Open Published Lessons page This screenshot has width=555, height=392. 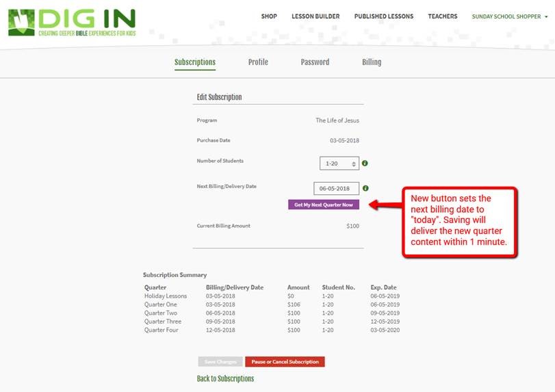click(x=383, y=16)
